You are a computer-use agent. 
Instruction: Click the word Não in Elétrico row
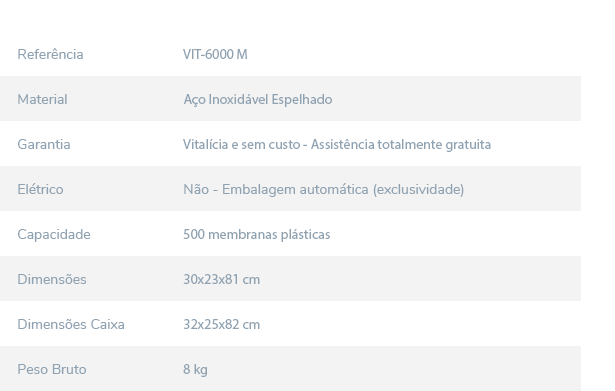[x=196, y=189]
